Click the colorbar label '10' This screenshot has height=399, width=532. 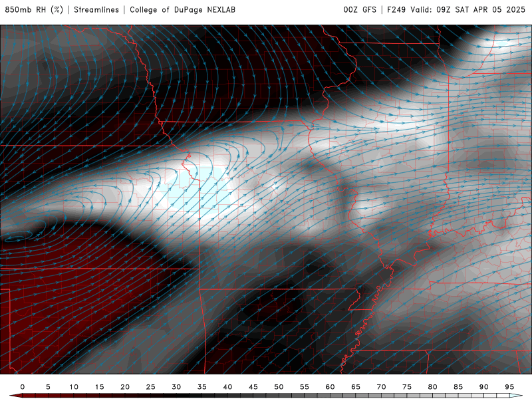coord(74,387)
